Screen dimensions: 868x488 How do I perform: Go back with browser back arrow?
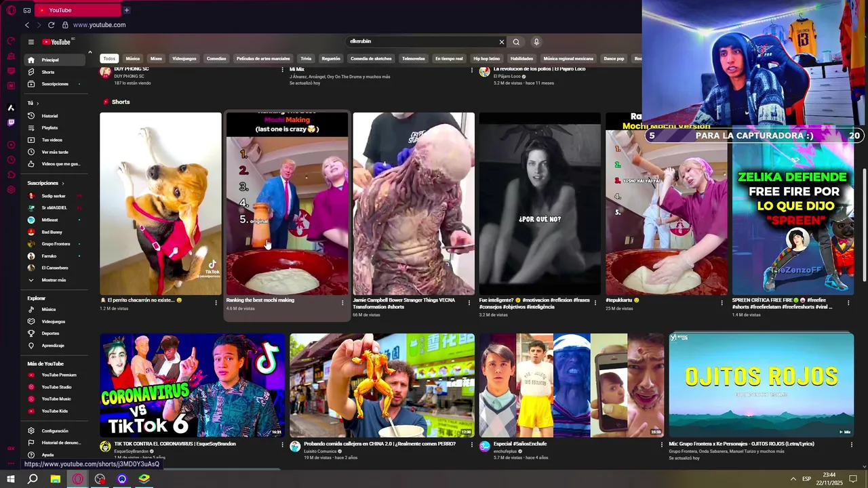[27, 25]
